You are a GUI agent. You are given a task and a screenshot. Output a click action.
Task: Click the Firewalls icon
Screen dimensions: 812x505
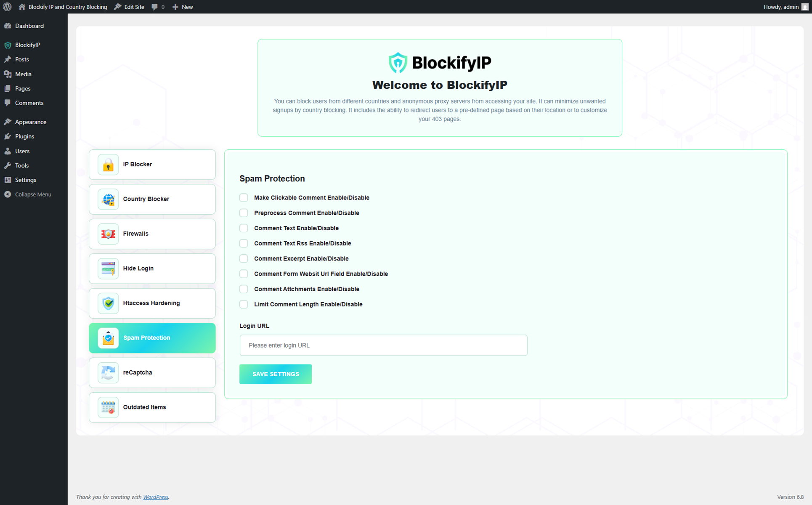tap(108, 234)
